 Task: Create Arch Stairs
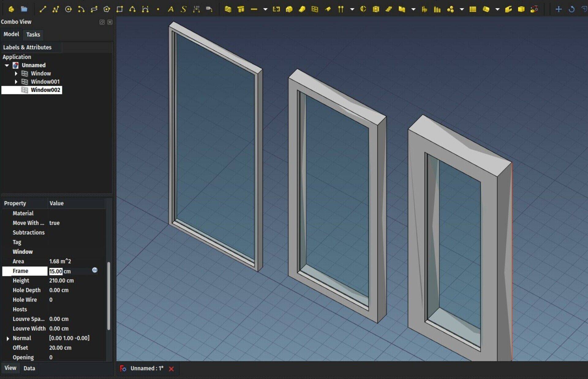[x=389, y=9]
